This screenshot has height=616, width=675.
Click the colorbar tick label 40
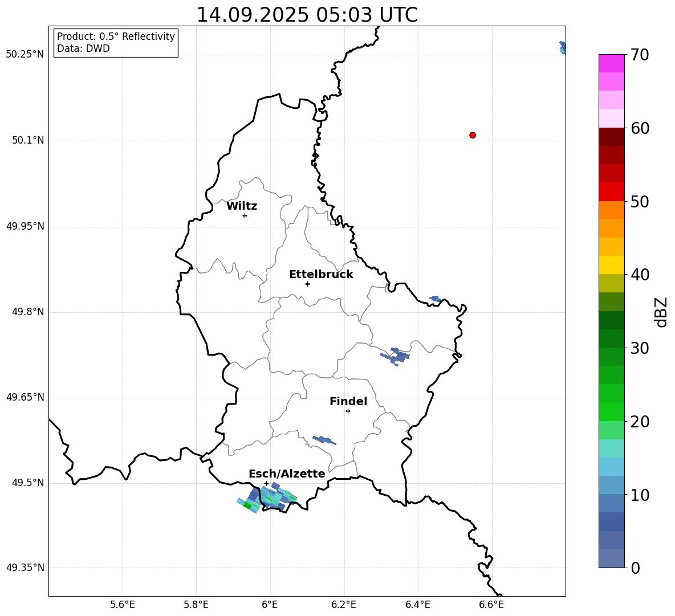(x=640, y=275)
